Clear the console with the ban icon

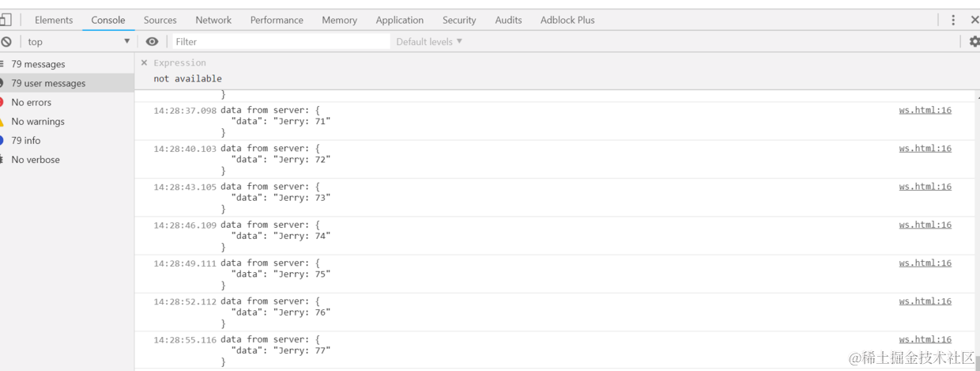[x=6, y=42]
